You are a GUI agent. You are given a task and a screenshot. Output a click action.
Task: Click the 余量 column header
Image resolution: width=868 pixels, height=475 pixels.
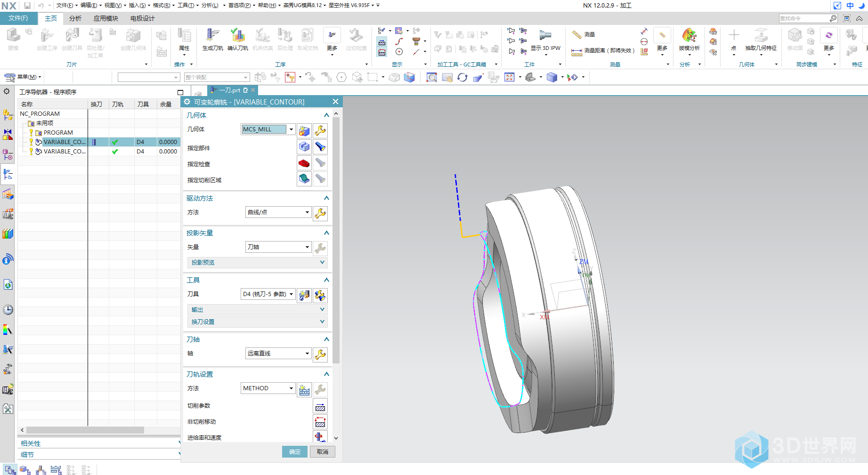click(x=169, y=104)
